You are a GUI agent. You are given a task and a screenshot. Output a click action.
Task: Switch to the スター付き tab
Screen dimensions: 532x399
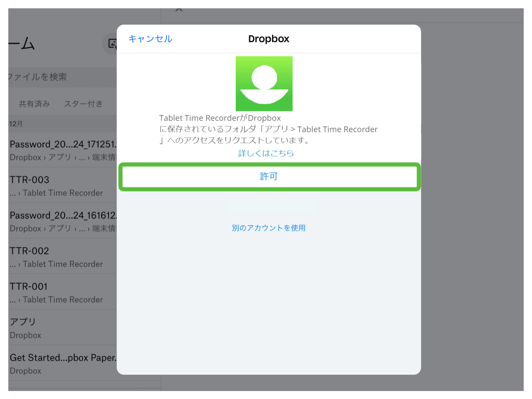83,104
